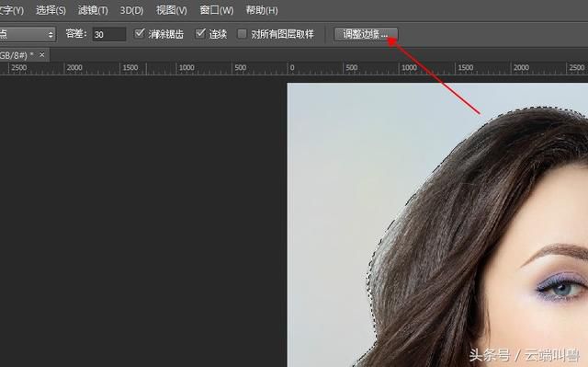Expand the sample size dropdown ending in 点
588x367 pixels.
tap(28, 34)
